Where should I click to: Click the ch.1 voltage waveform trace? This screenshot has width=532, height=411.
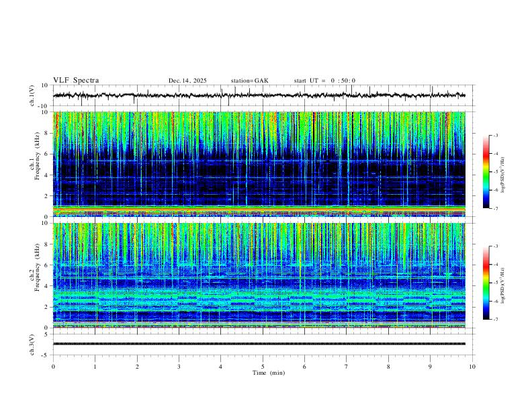259,95
